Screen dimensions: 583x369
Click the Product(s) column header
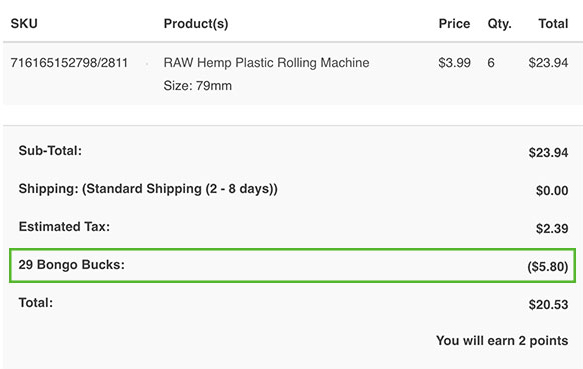[x=196, y=24]
